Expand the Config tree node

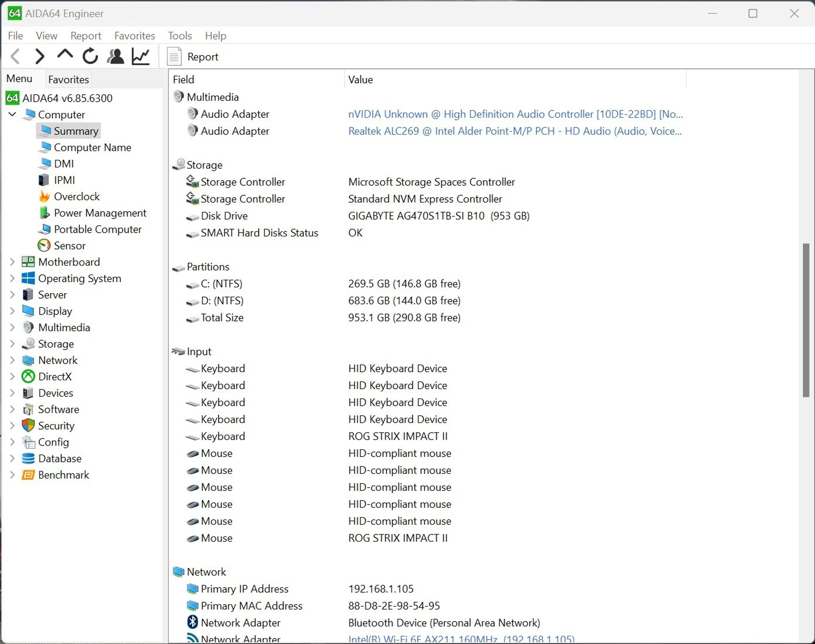click(x=12, y=442)
